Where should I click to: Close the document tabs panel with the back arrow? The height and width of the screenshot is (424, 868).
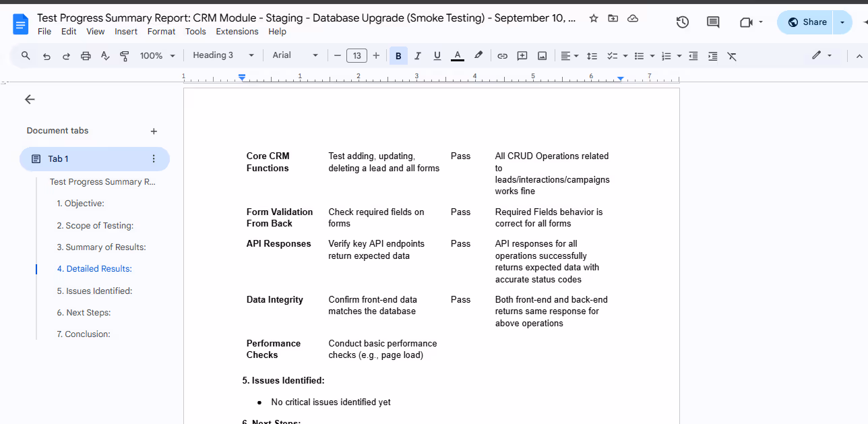[30, 99]
